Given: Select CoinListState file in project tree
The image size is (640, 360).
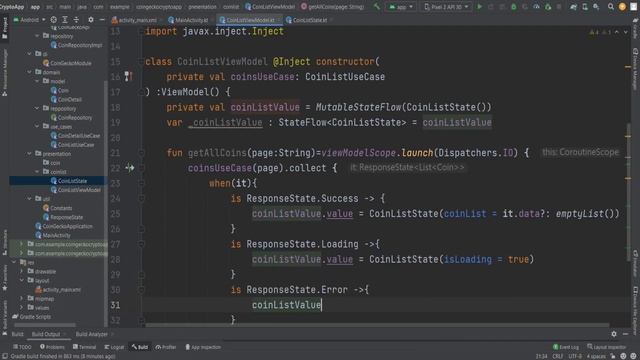Looking at the screenshot, I should 72,180.
